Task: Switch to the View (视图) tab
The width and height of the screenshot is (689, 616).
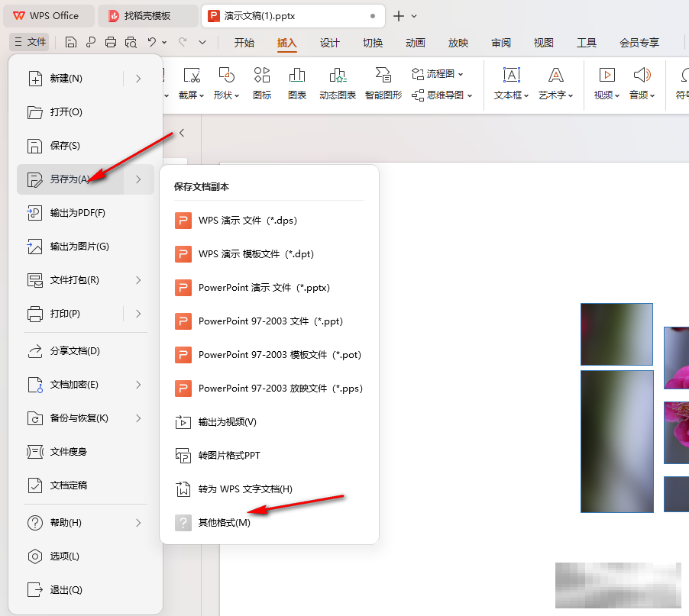Action: click(x=543, y=43)
